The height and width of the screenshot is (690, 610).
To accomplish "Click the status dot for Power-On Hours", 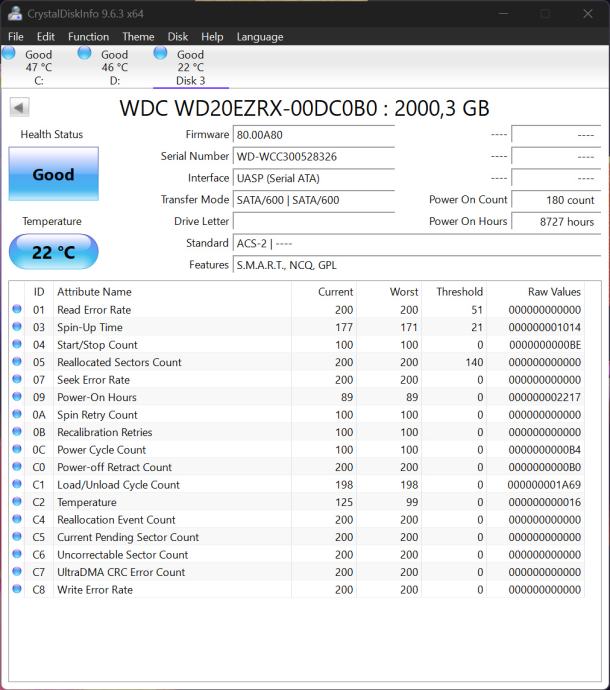I will point(17,396).
